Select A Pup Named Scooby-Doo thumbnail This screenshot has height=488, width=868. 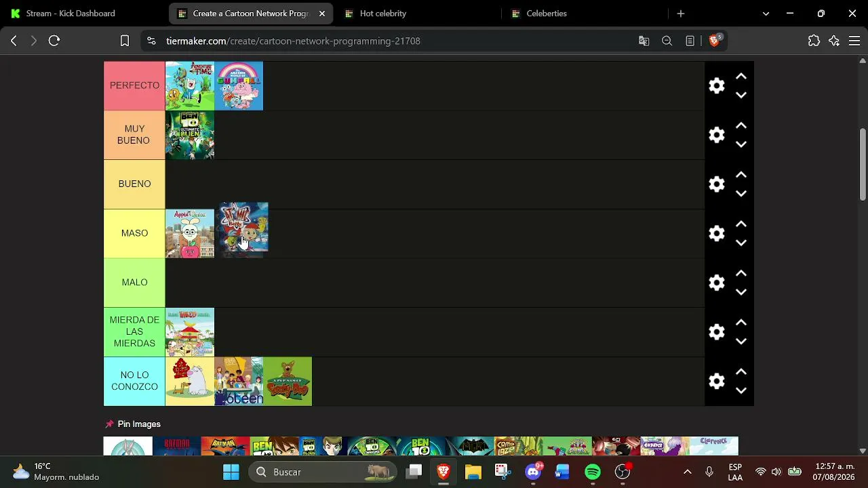pyautogui.click(x=288, y=382)
